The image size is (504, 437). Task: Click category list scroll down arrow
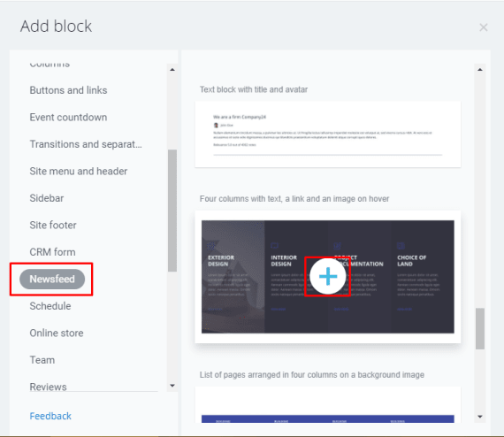[172, 385]
